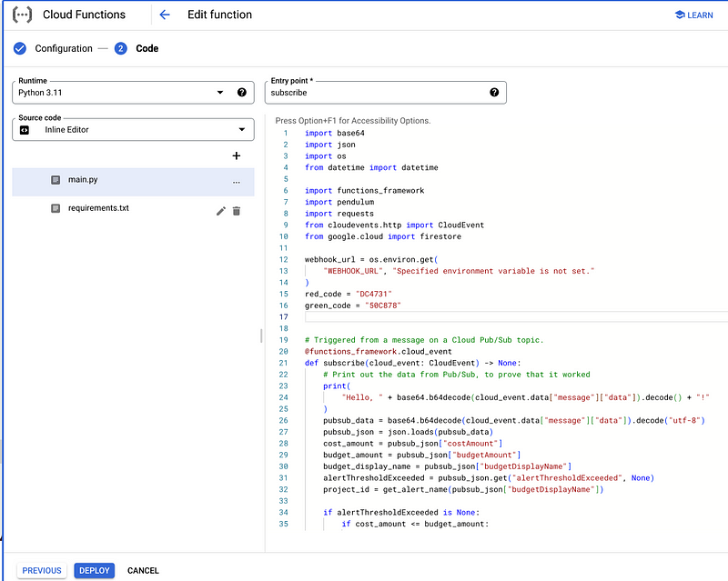Select requirements.txt in the file list

coord(98,208)
